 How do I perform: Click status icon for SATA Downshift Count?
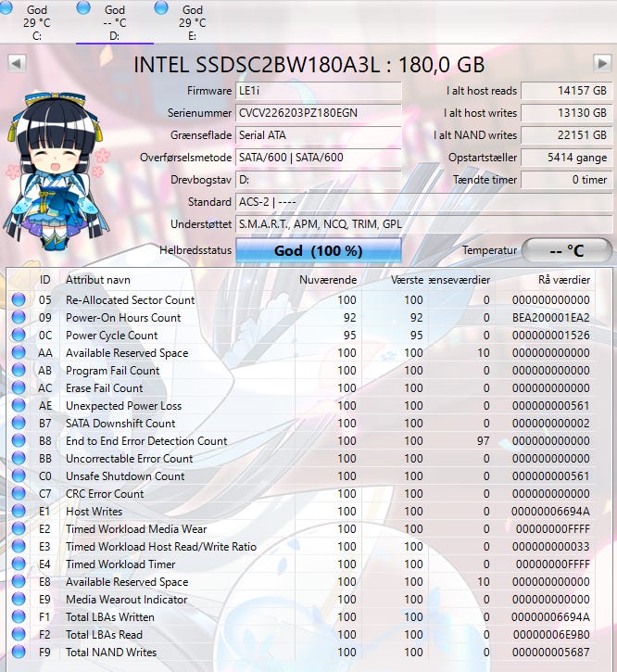19,423
